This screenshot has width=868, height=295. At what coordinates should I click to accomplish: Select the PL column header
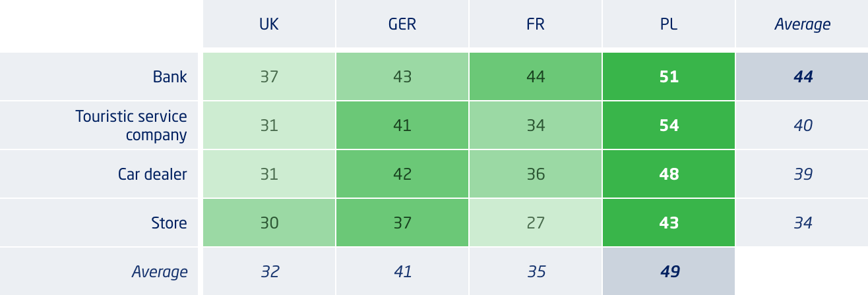pos(669,24)
